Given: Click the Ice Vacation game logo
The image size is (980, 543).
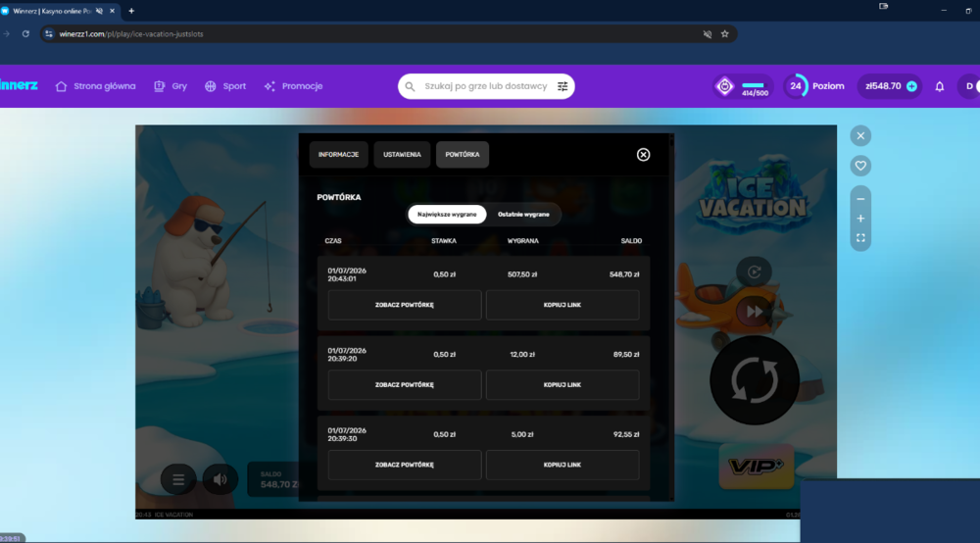Looking at the screenshot, I should point(753,197).
